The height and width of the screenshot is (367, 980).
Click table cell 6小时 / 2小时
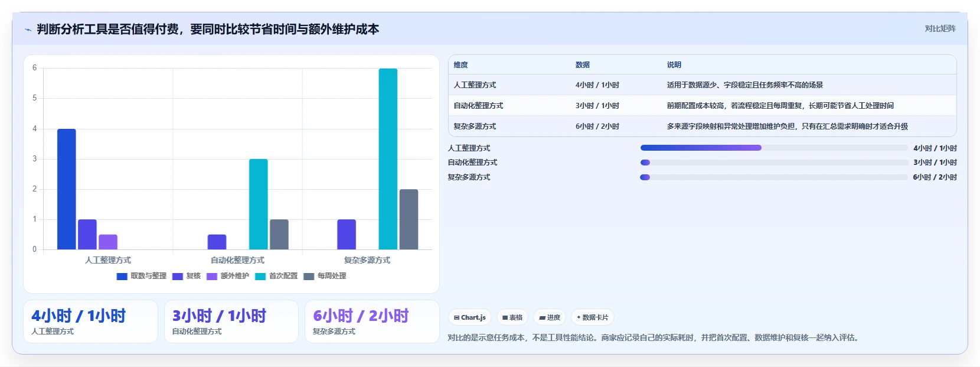pos(597,126)
